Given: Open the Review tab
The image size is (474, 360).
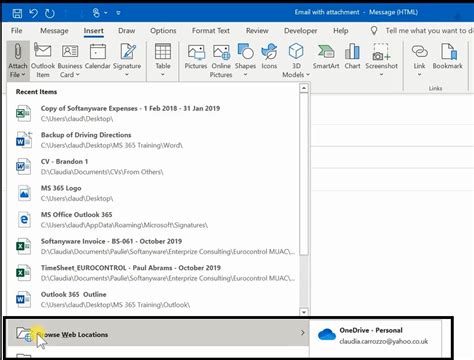Looking at the screenshot, I should coord(257,31).
